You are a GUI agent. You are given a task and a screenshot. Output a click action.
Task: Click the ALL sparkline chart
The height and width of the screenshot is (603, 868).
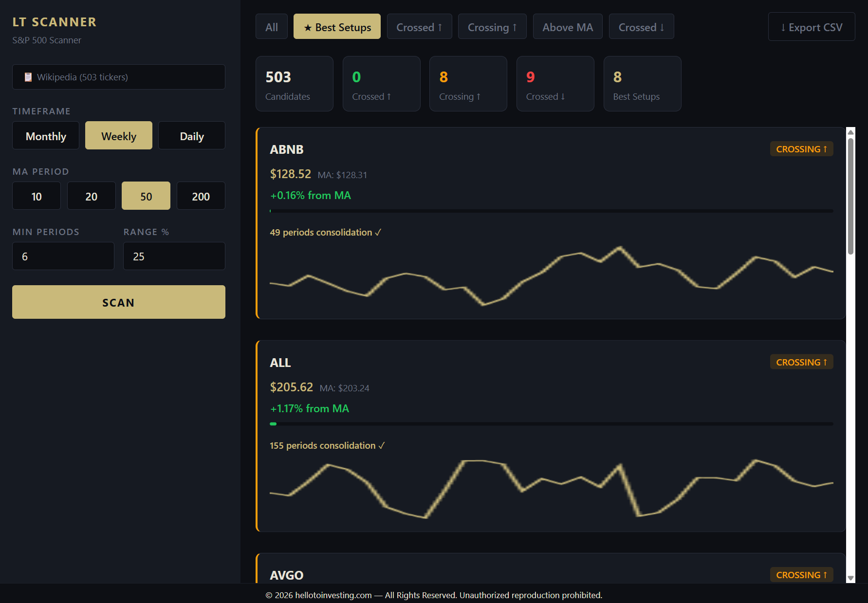coord(552,489)
